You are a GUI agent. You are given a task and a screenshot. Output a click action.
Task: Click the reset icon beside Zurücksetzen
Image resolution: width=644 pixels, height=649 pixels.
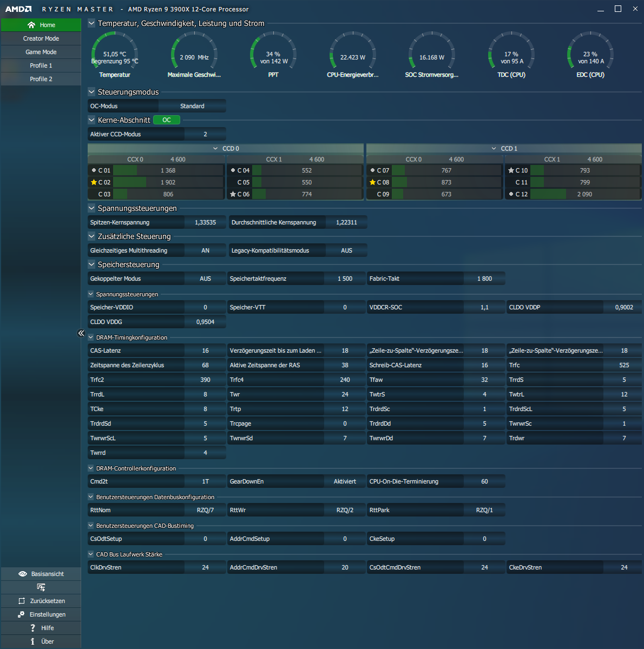22,601
